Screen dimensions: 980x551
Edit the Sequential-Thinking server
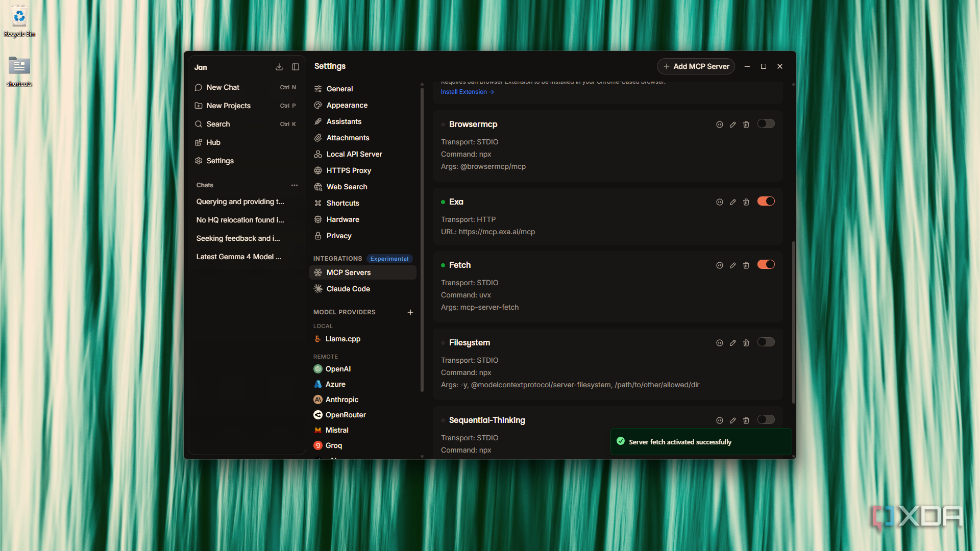pos(733,420)
